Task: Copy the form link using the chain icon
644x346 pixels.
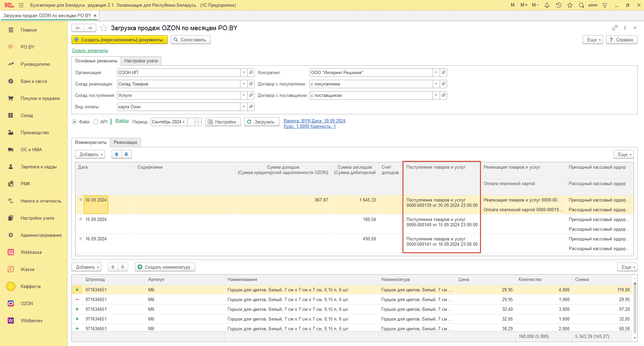Action: [x=615, y=28]
